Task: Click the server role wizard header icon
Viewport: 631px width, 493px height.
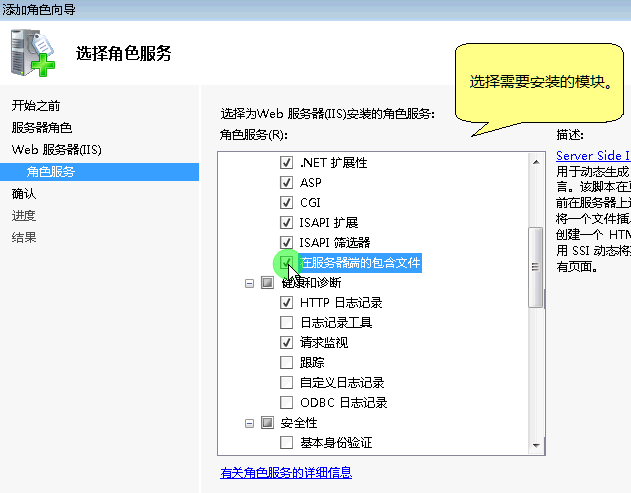Action: tap(33, 52)
